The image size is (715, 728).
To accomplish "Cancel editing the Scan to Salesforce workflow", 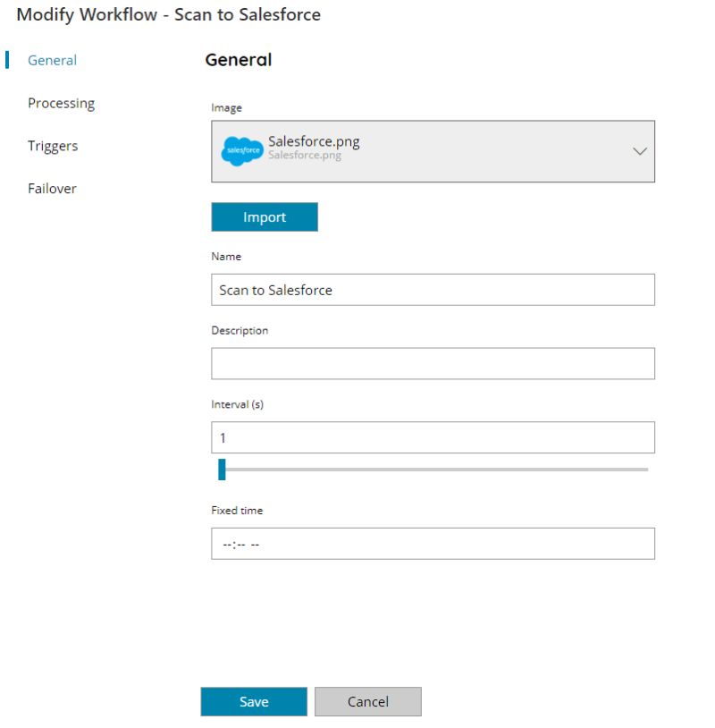I will pyautogui.click(x=368, y=701).
